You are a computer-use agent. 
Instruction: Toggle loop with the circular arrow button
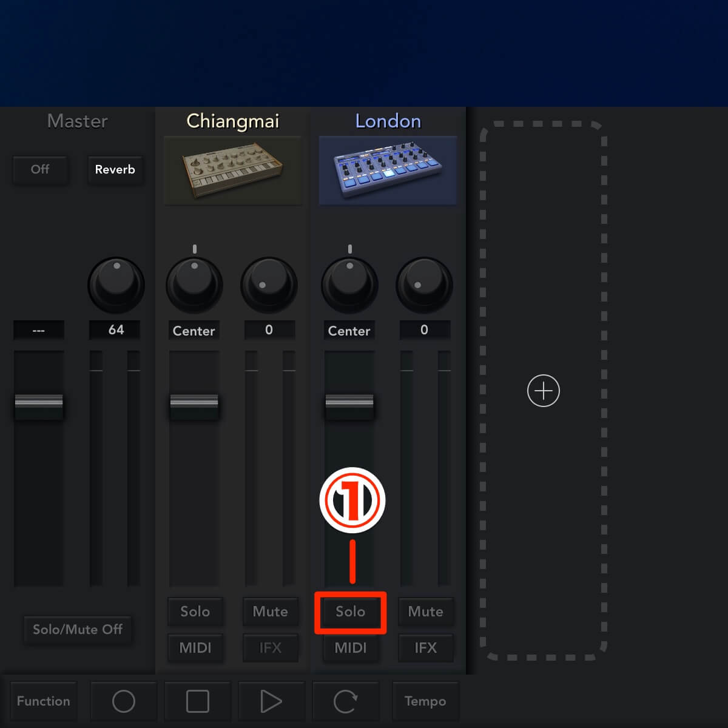346,701
